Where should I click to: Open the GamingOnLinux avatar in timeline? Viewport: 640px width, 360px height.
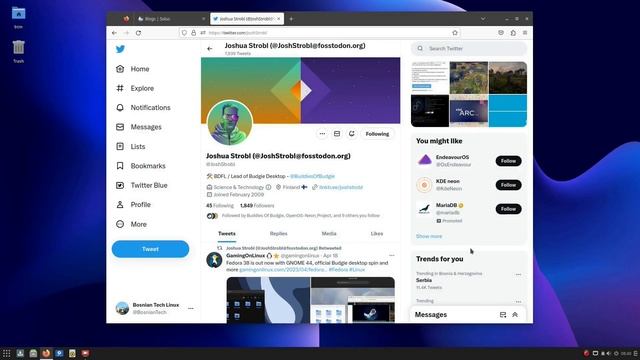tap(214, 260)
